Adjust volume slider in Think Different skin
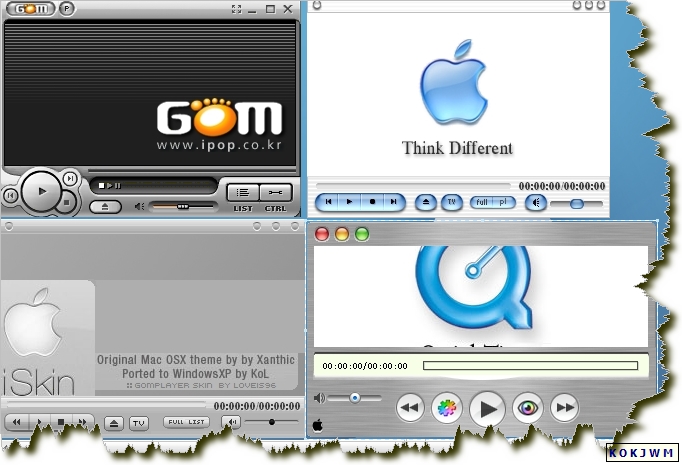 577,204
